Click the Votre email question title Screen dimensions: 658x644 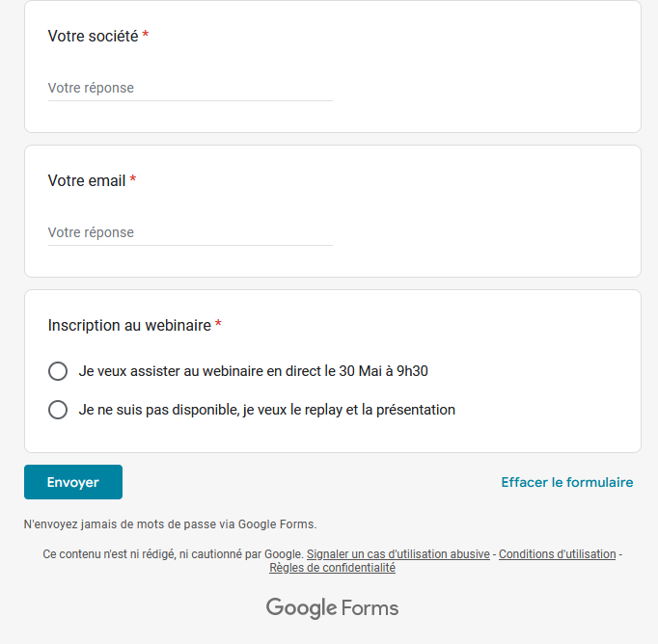[87, 180]
